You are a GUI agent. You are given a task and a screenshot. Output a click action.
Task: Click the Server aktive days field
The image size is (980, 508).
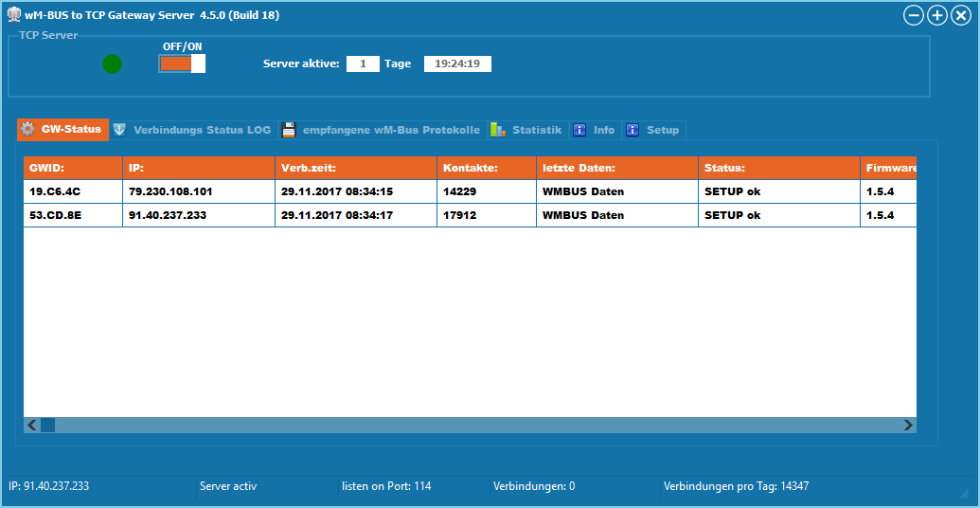tap(364, 63)
